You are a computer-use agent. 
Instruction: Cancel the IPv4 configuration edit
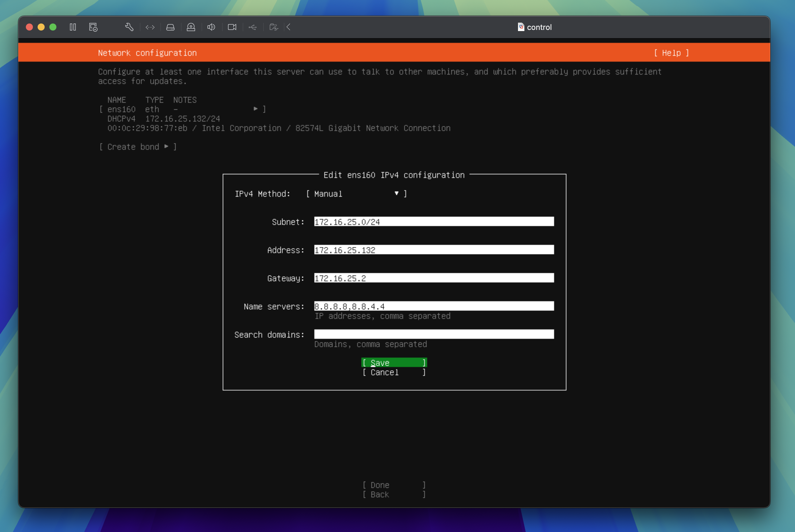point(394,372)
